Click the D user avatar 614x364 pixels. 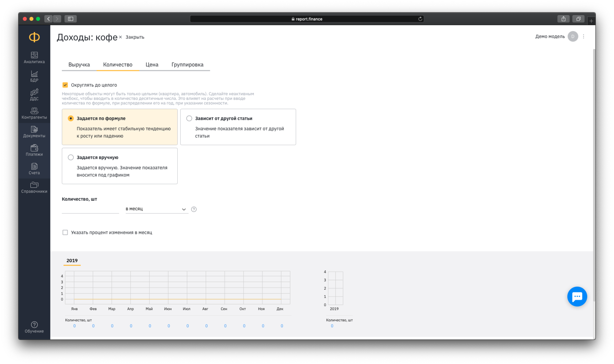click(573, 37)
